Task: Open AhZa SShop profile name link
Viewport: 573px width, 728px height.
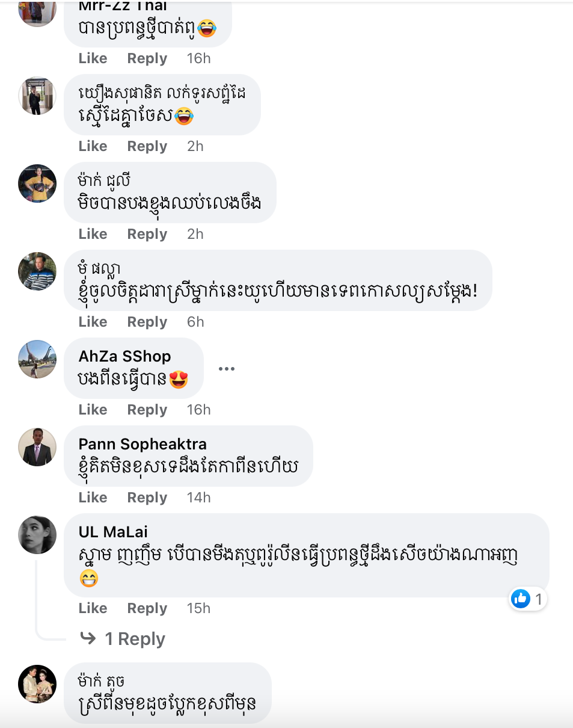Action: [124, 356]
